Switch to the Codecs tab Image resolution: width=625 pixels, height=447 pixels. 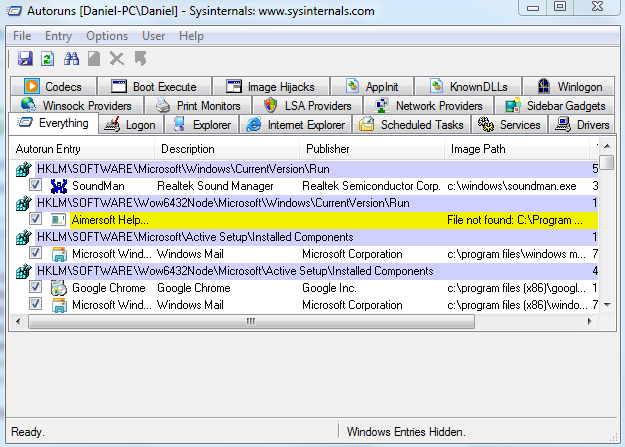point(53,86)
